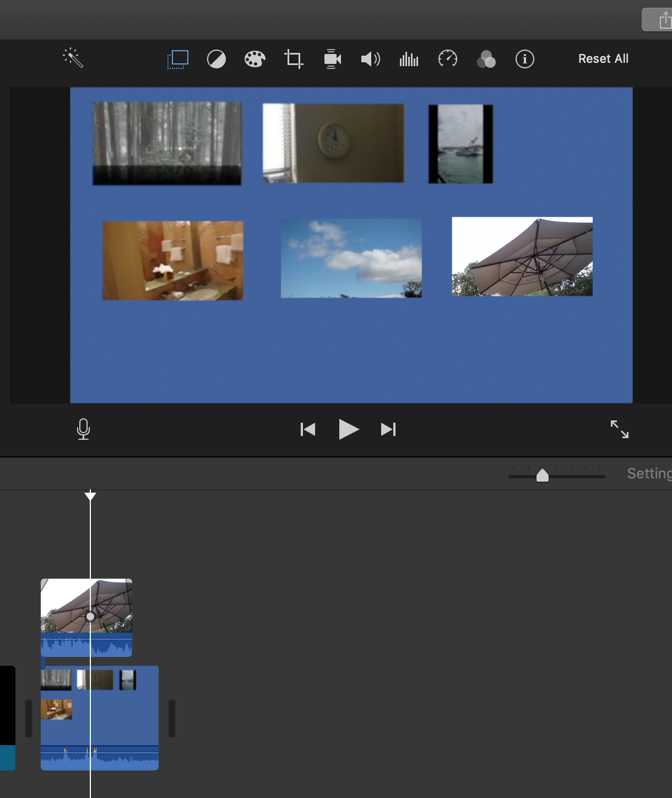Click the left trim handle of collage clip

(x=29, y=719)
